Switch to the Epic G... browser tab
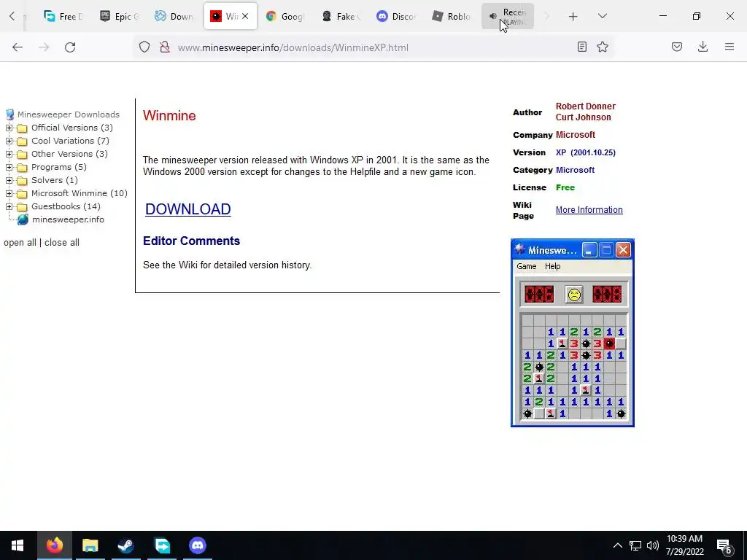Viewport: 747px width, 560px height. 119,16
